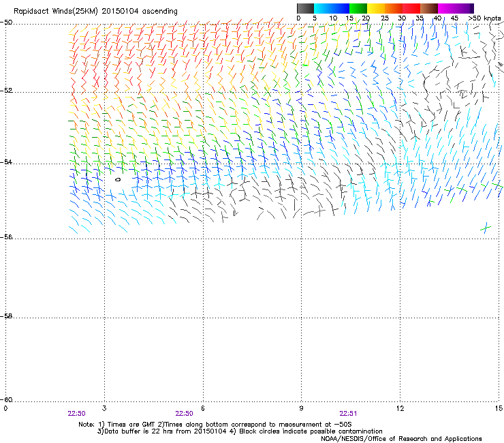The image size is (504, 443).
Task: Click the 'Data buffer is 22 hrs' footnote line
Action: pos(240,431)
